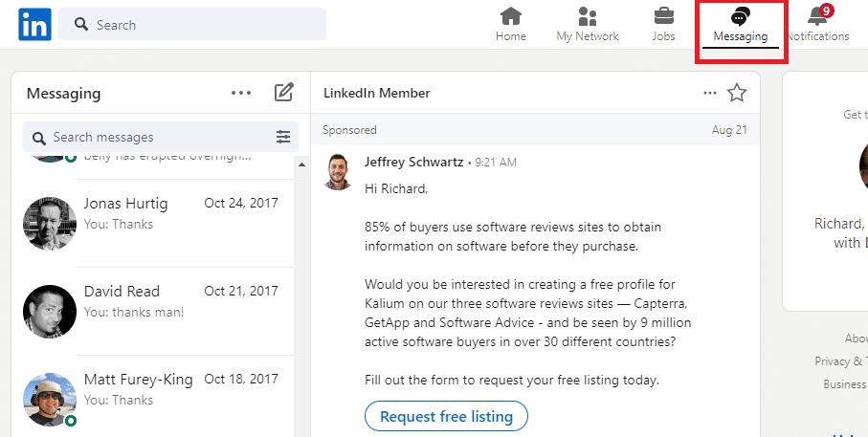Click Jeffrey Schwartz profile photo

(337, 171)
